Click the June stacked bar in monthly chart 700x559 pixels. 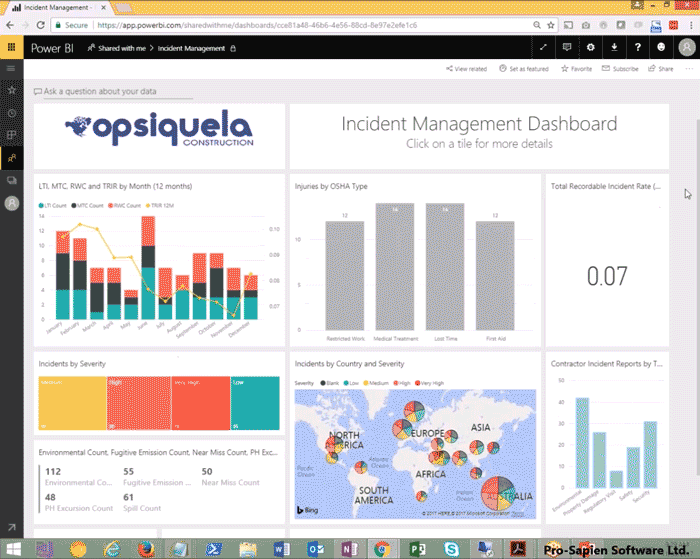148,268
